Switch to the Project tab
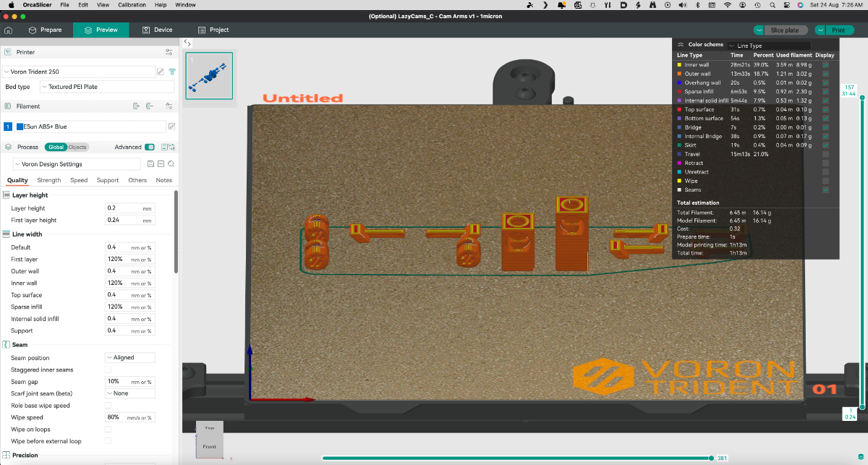This screenshot has width=868, height=465. click(x=213, y=30)
